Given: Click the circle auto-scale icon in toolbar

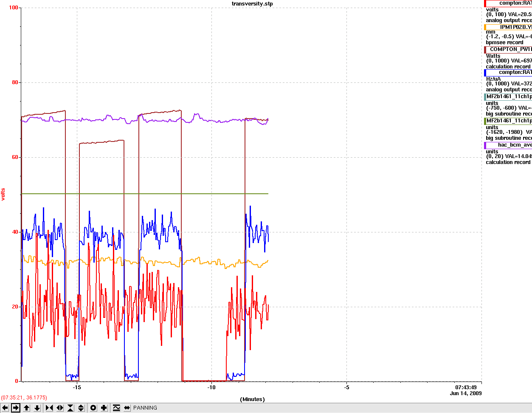Looking at the screenshot, I should (93, 408).
